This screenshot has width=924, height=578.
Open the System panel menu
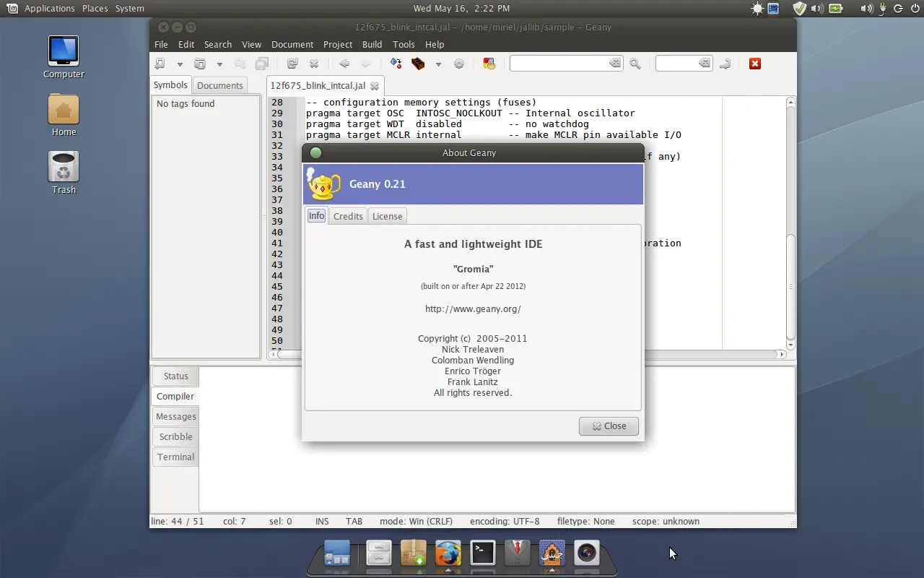(x=130, y=9)
